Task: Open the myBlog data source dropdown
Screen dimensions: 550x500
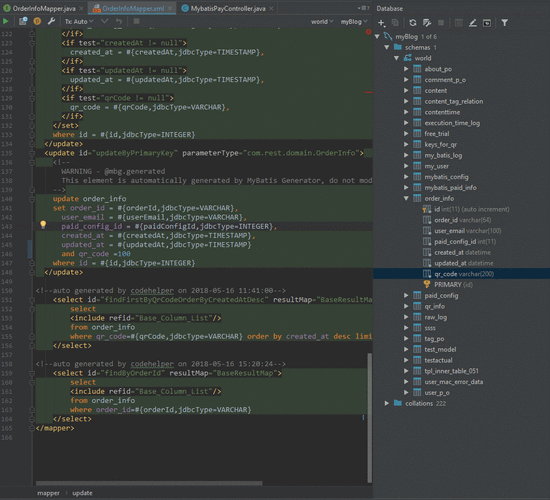Action: (x=354, y=22)
